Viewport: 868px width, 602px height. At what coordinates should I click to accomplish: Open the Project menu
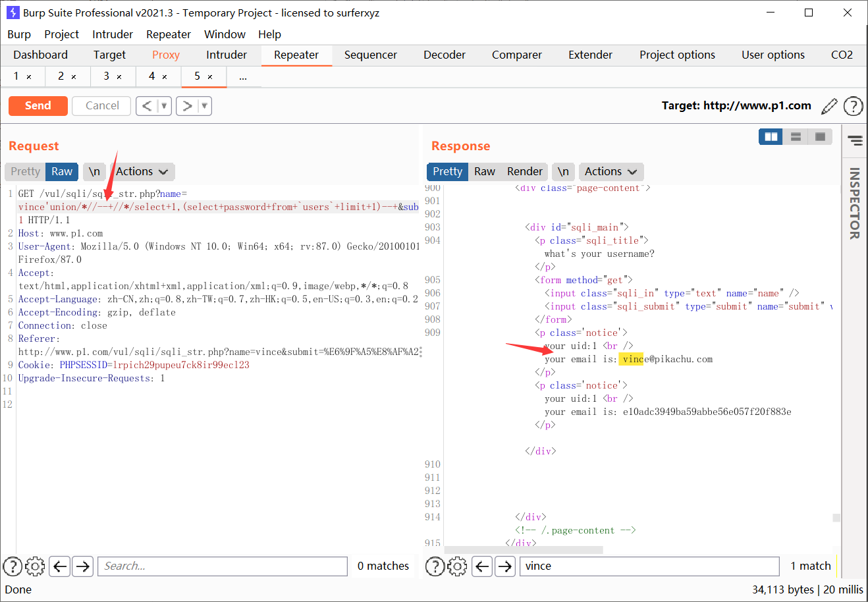(x=61, y=34)
